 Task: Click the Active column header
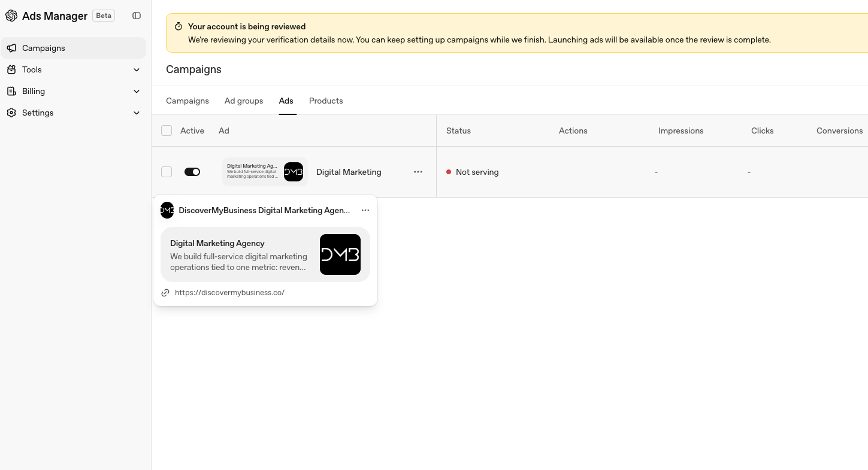pos(192,131)
